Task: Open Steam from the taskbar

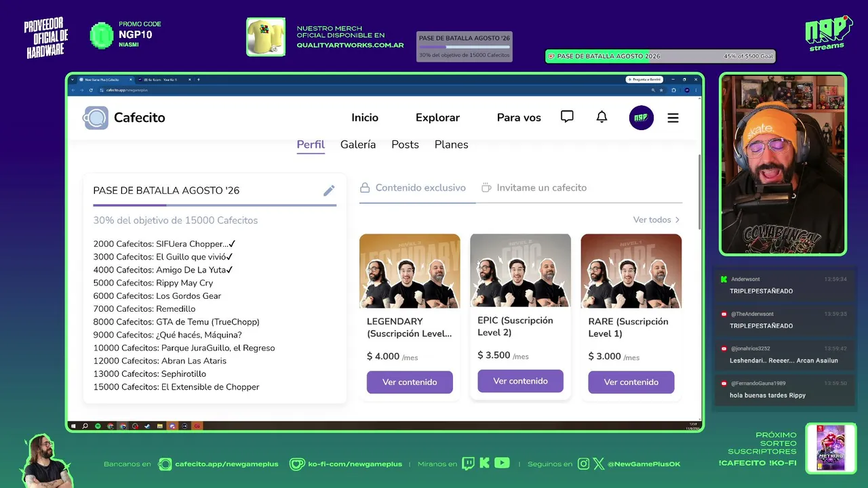Action: 147,426
